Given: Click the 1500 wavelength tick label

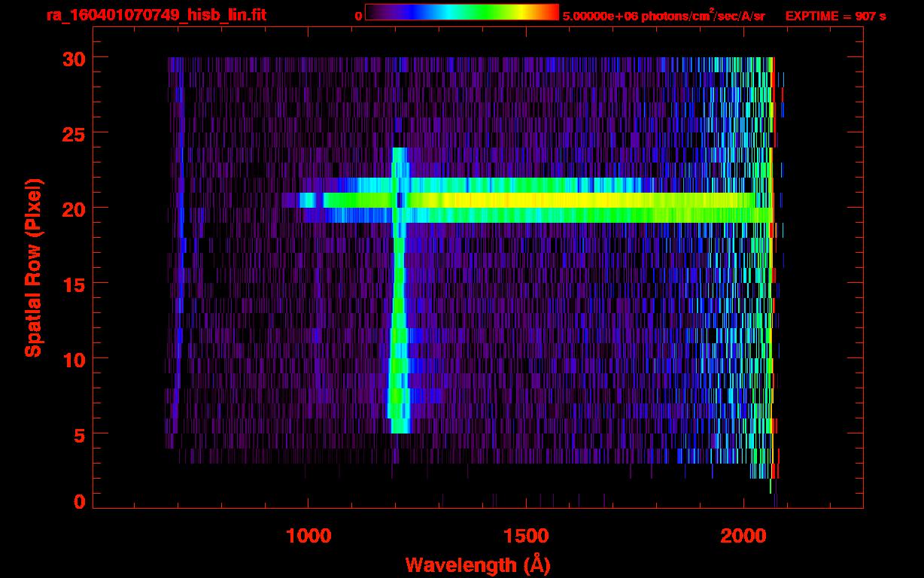Looking at the screenshot, I should click(x=526, y=536).
